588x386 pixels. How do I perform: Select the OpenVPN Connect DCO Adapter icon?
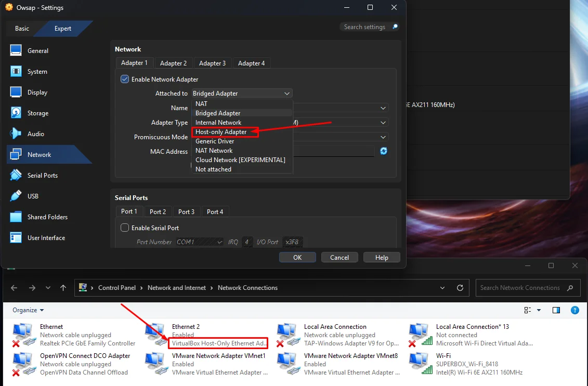pos(24,364)
